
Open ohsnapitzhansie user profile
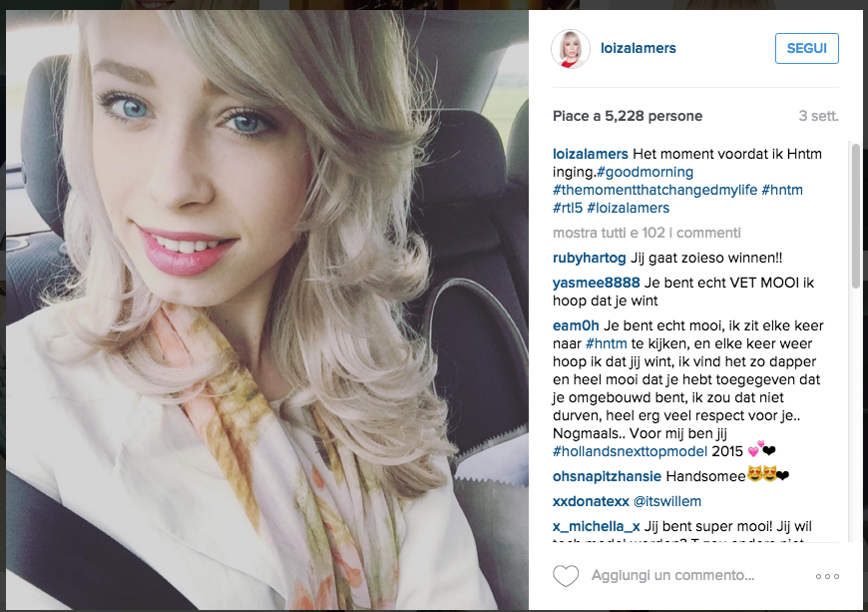click(x=607, y=476)
